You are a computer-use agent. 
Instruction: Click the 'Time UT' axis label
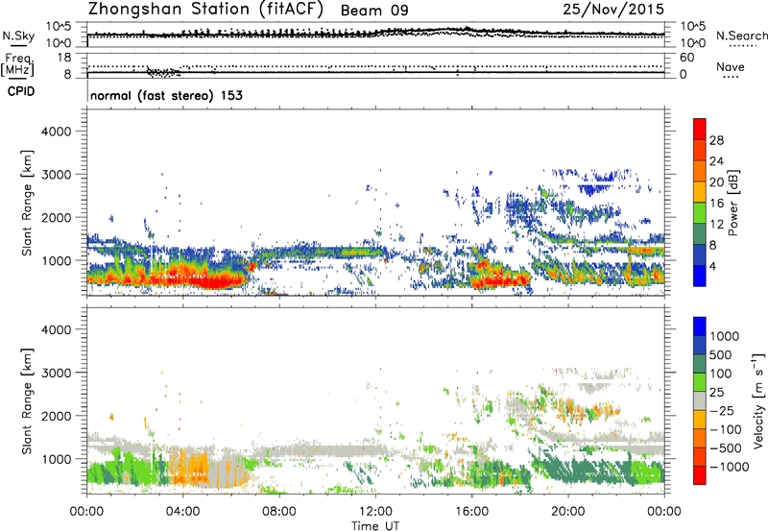point(375,525)
